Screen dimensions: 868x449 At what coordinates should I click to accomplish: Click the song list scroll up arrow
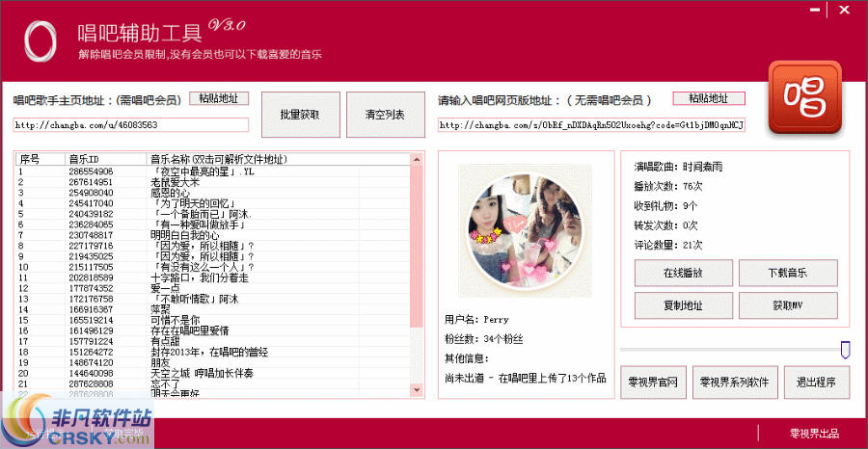point(417,159)
